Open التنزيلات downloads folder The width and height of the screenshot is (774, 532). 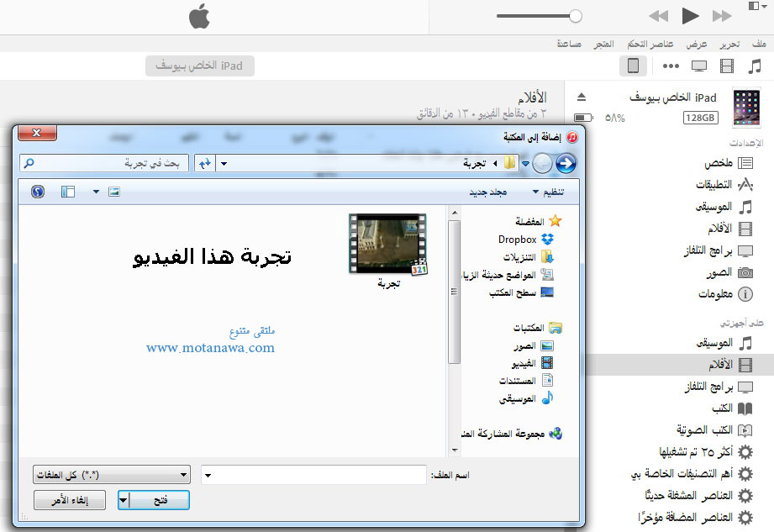528,257
